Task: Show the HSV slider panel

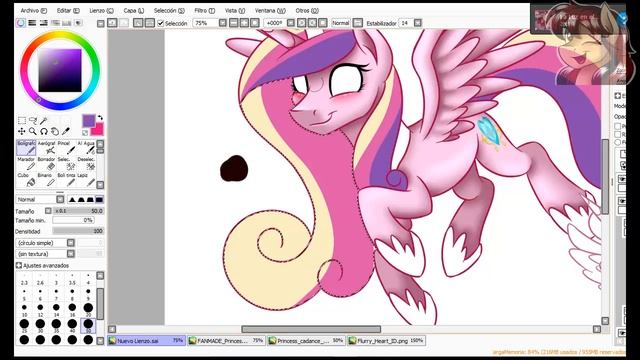Action: coord(44,23)
